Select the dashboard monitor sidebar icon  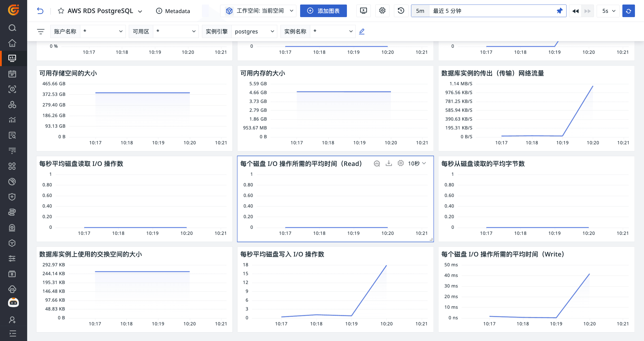(12, 58)
